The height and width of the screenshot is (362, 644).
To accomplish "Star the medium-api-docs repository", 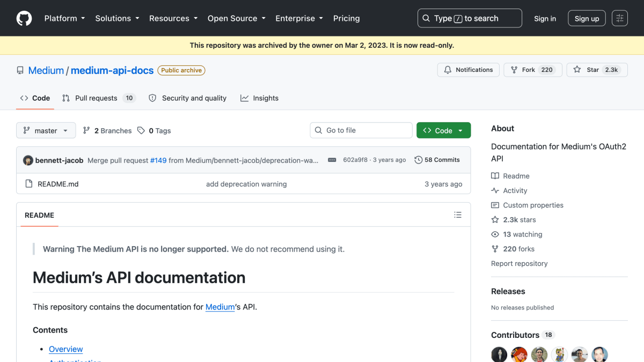I will tap(597, 70).
